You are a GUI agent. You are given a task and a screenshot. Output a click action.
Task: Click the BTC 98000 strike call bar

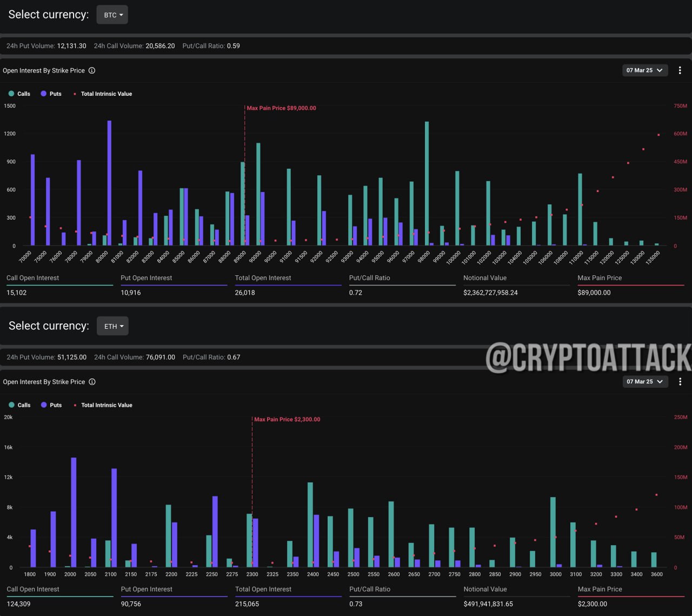427,183
